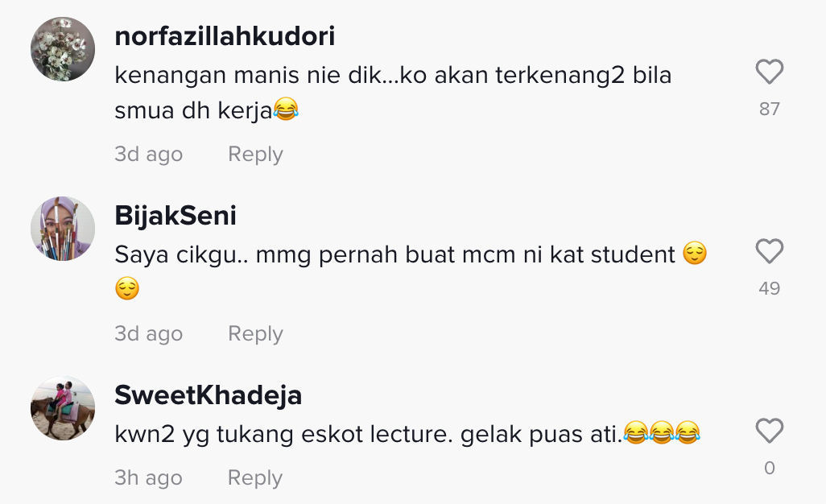Viewport: 826px width, 504px height.
Task: Open norfazillahkudori's flower profile picture
Action: pos(63,49)
